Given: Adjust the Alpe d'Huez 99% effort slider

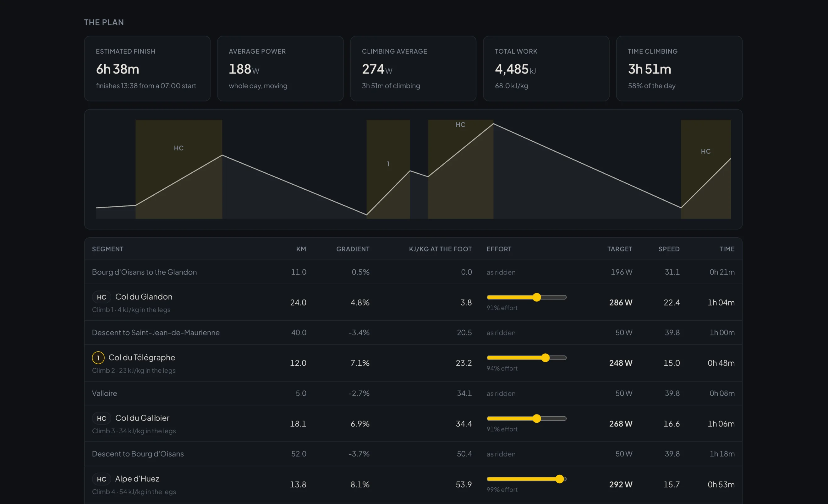Looking at the screenshot, I should click(x=526, y=479).
